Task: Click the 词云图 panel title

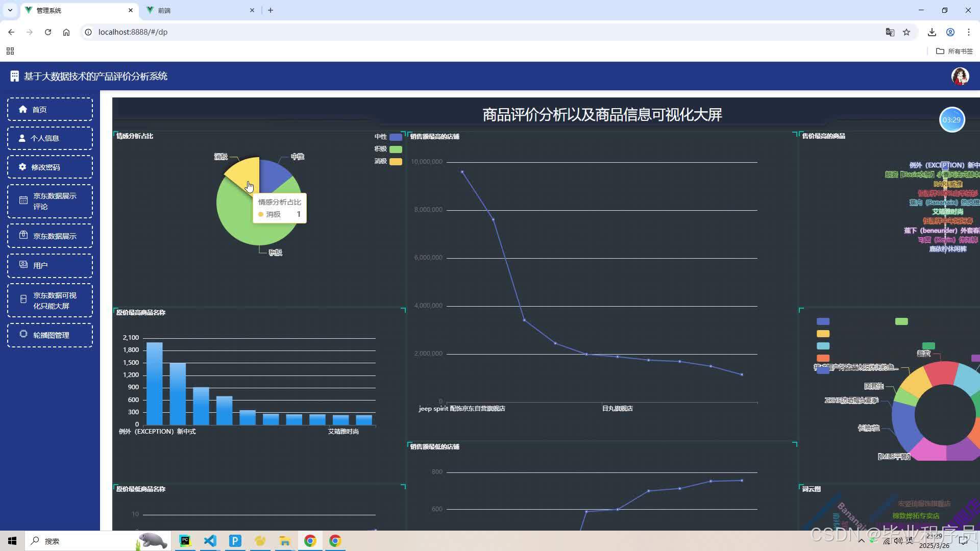Action: pyautogui.click(x=811, y=489)
